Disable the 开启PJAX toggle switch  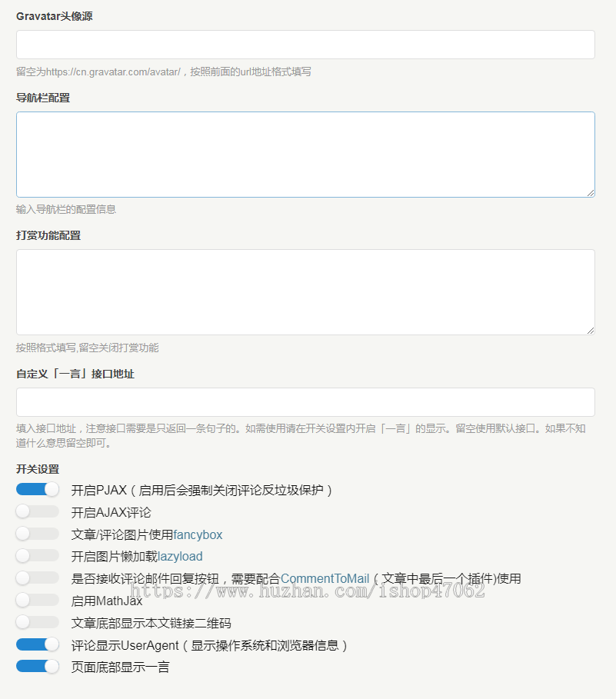(38, 490)
